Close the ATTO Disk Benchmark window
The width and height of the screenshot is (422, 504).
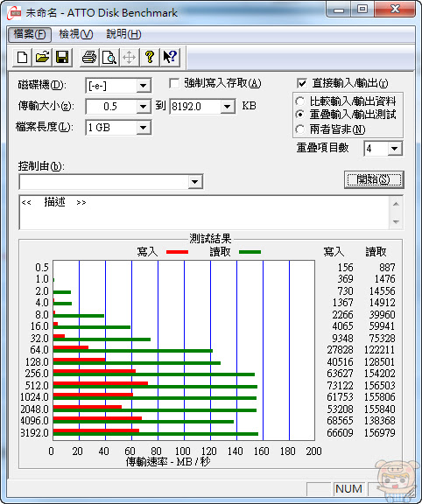(x=395, y=10)
